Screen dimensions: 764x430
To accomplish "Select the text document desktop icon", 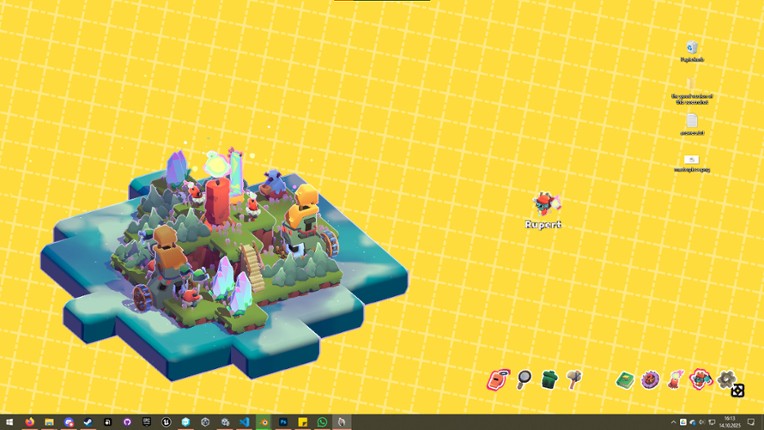I will coord(691,124).
